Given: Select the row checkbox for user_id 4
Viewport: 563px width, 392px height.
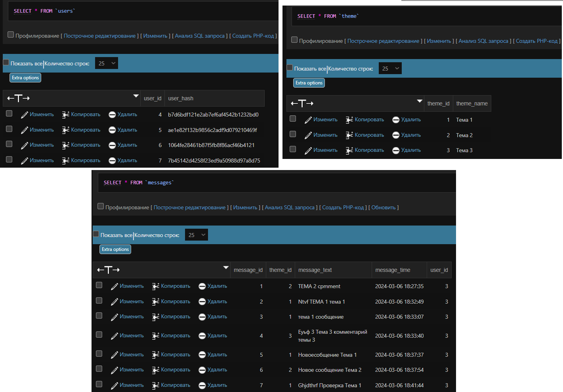Looking at the screenshot, I should [x=9, y=114].
